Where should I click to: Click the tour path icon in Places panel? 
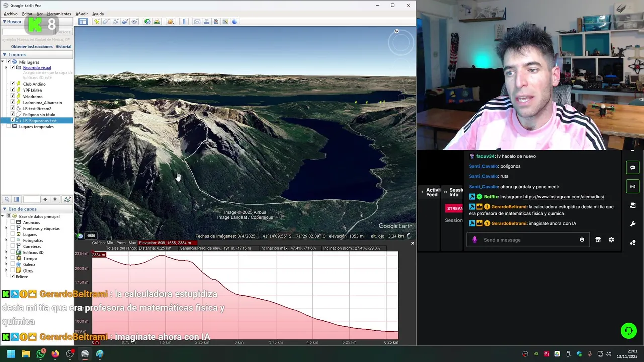67,199
